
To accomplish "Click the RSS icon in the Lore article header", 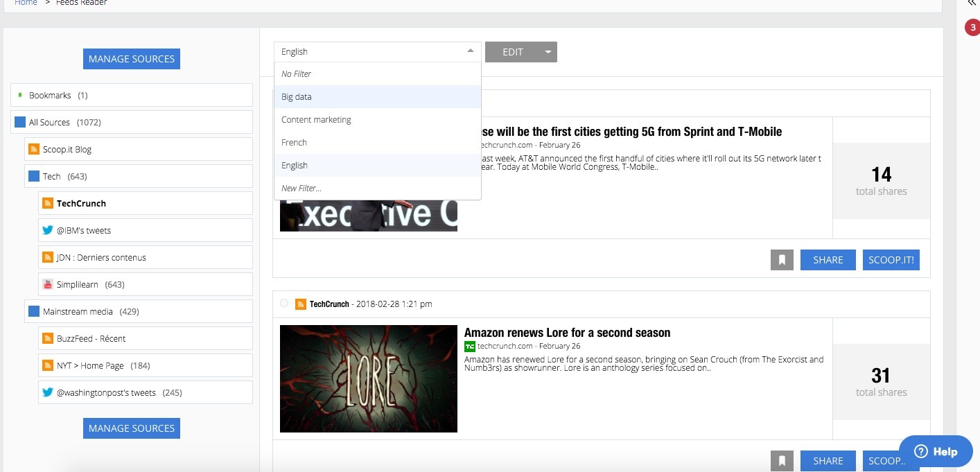I will pos(301,304).
